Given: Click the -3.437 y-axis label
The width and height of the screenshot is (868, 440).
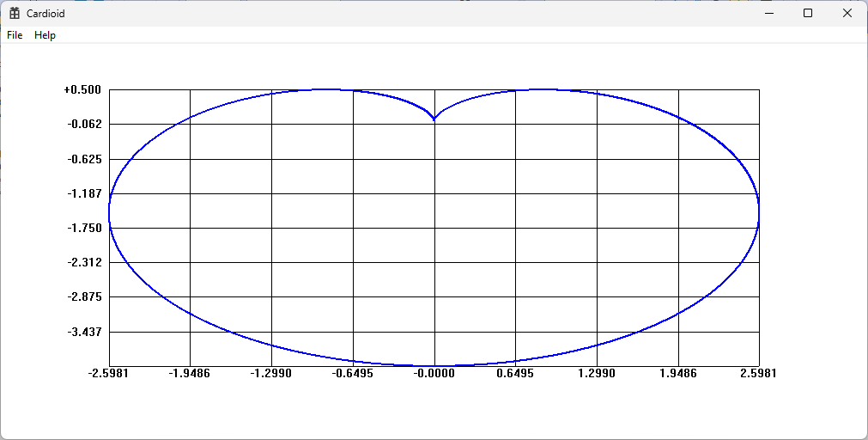Looking at the screenshot, I should (85, 332).
